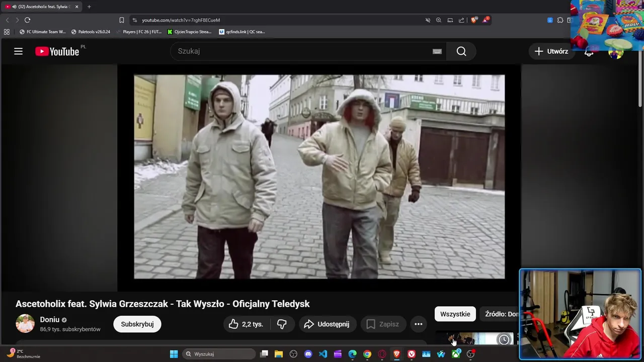Open the browser extensions puzzle icon

560,20
